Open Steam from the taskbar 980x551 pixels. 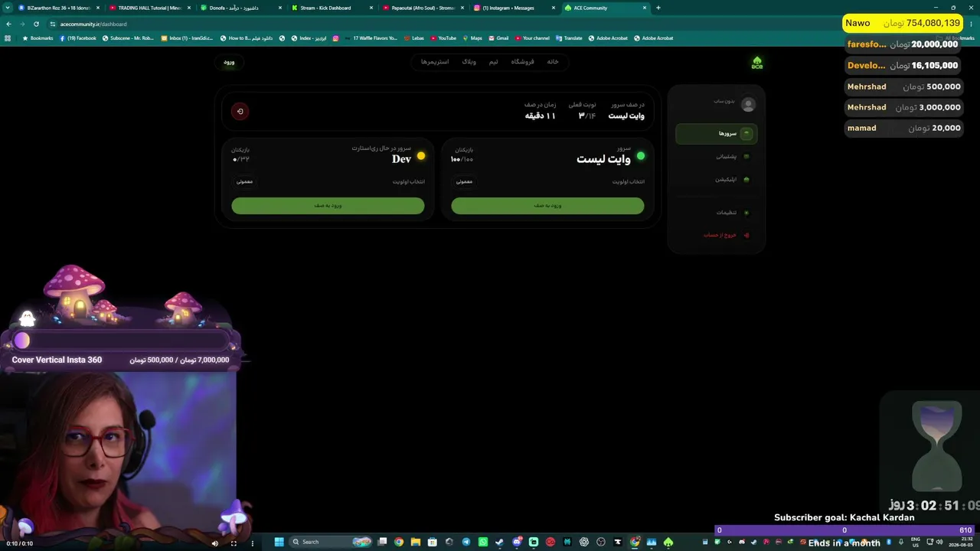click(500, 542)
